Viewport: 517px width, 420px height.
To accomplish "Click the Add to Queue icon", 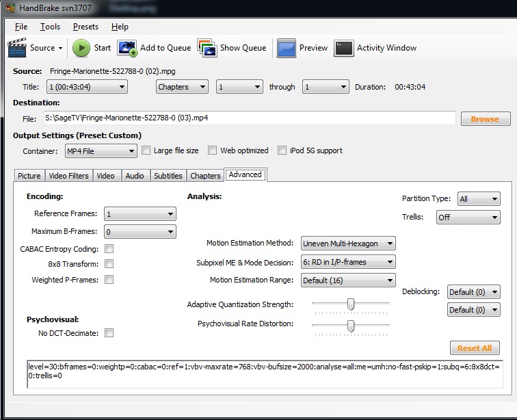I will (127, 48).
